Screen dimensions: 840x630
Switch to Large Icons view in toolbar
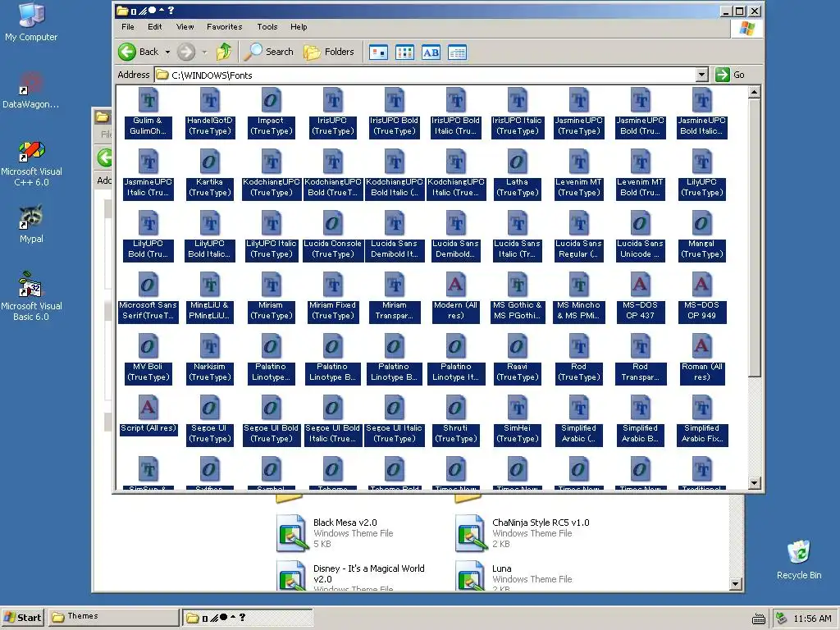(x=379, y=52)
